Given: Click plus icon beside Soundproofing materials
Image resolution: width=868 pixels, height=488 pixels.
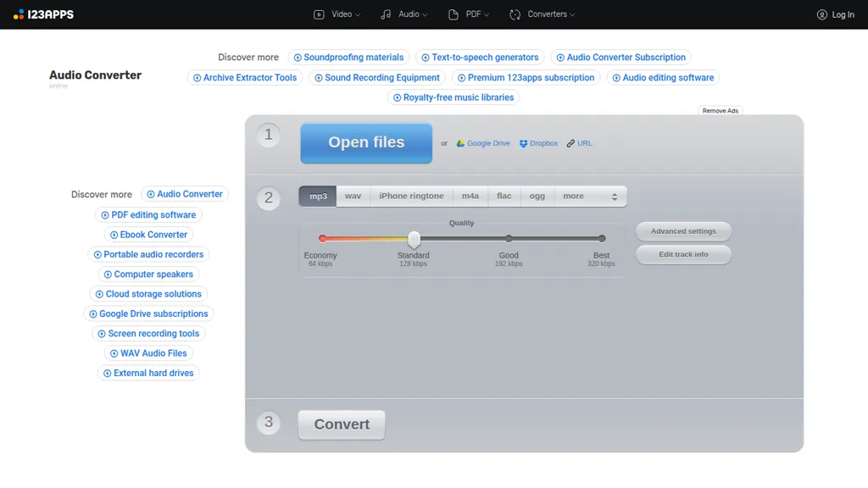Looking at the screenshot, I should pos(298,58).
